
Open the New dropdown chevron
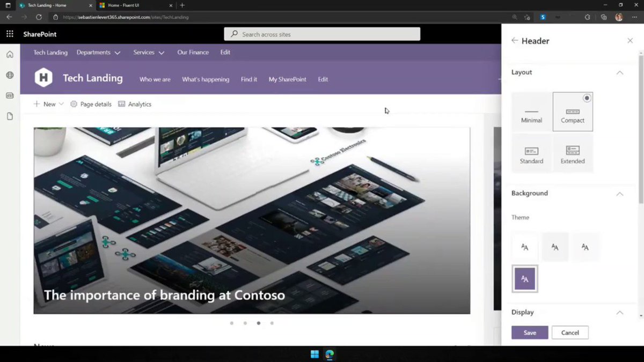[x=61, y=104]
